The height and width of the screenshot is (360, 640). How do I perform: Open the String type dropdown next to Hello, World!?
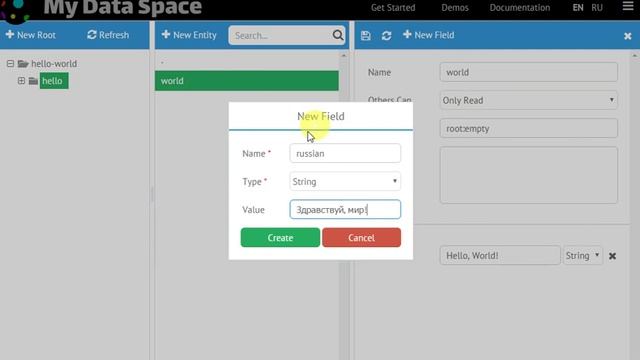(x=582, y=256)
